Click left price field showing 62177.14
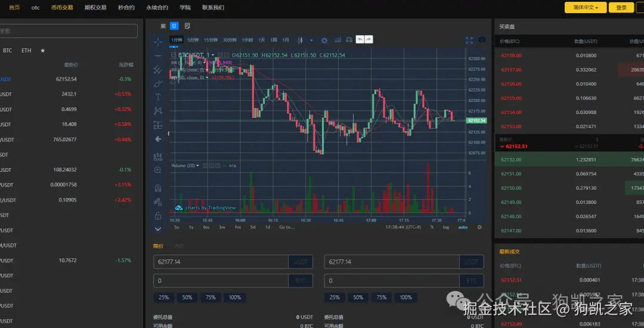This screenshot has height=328, width=644. pyautogui.click(x=221, y=262)
